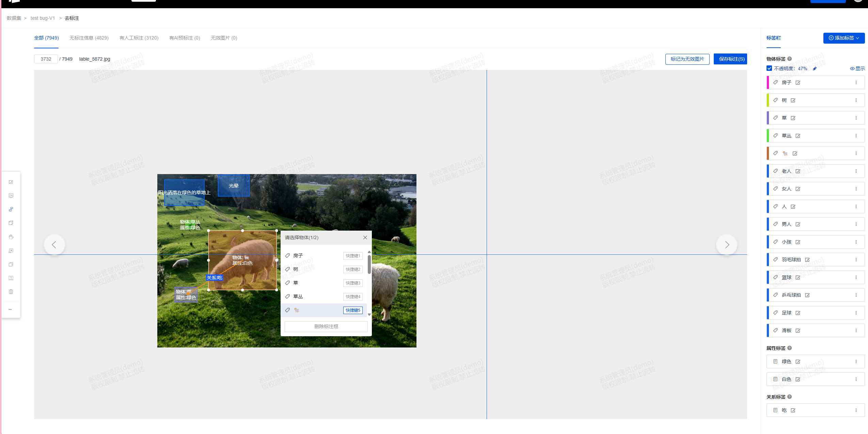Open the three-dot menu for 草丛 label

[x=856, y=136]
